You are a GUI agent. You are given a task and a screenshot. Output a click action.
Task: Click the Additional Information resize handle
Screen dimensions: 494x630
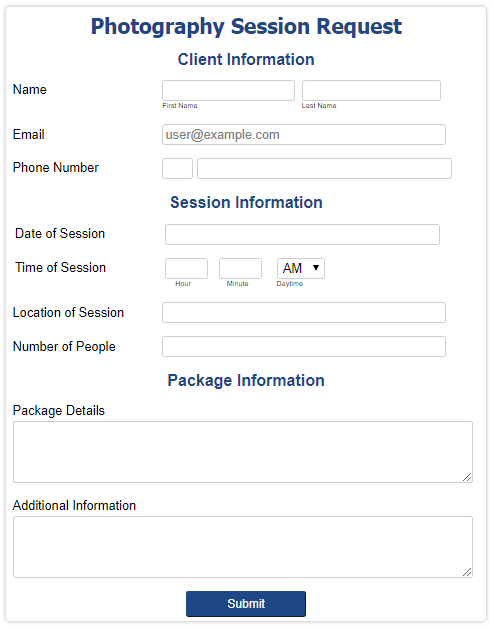pyautogui.click(x=467, y=572)
